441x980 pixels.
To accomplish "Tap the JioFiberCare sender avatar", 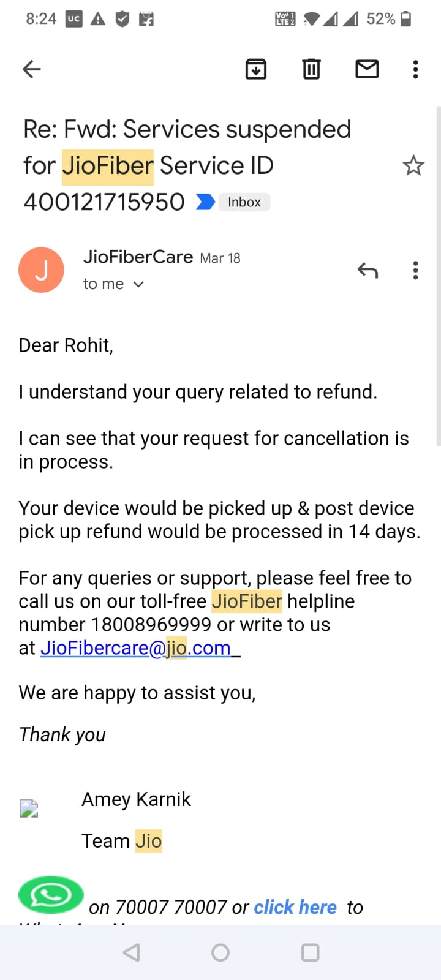I will click(42, 270).
